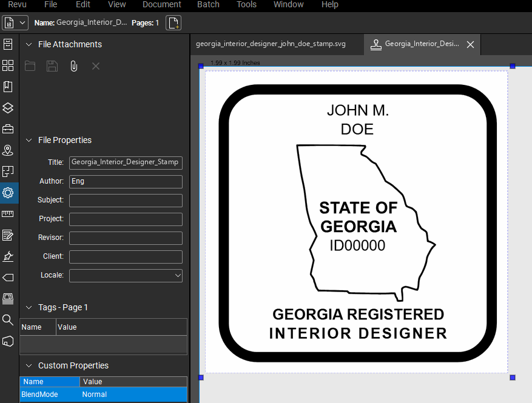532x403 pixels.
Task: Click the save attachment disk icon
Action: [x=52, y=66]
